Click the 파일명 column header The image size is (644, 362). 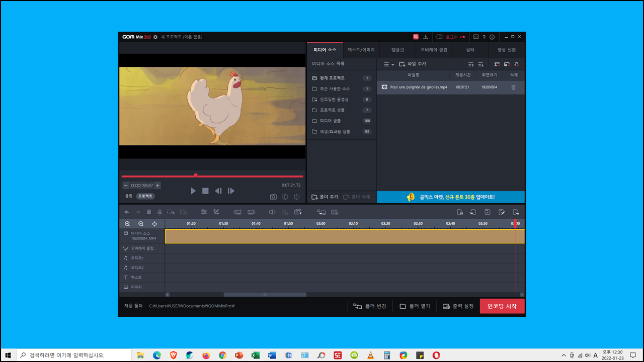413,75
